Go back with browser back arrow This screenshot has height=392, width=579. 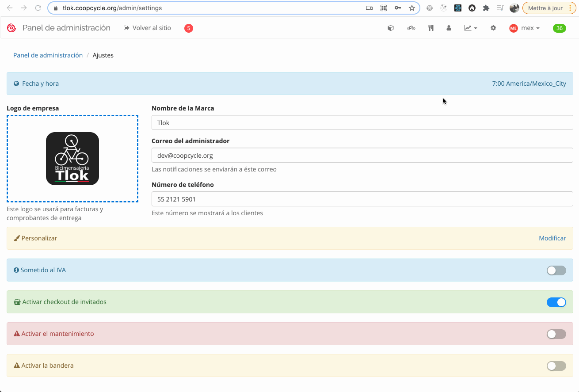pos(10,8)
